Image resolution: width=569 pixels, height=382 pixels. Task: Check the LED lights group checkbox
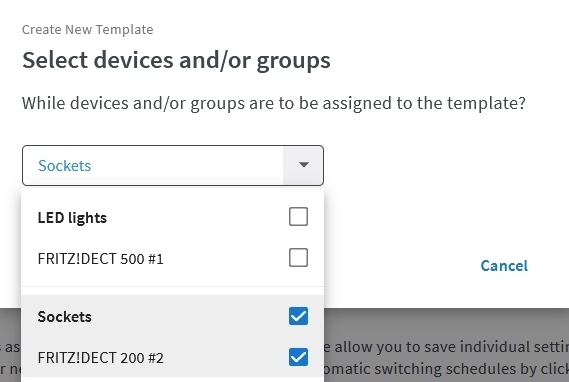(x=298, y=217)
